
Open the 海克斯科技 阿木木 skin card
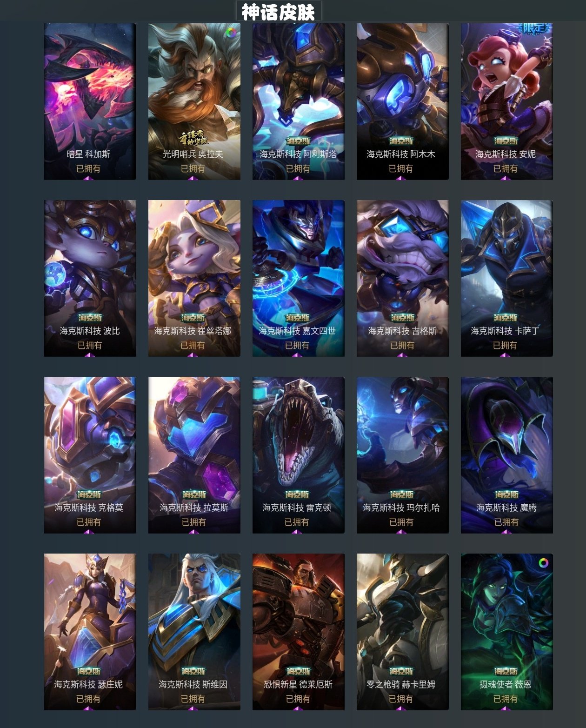coord(402,101)
